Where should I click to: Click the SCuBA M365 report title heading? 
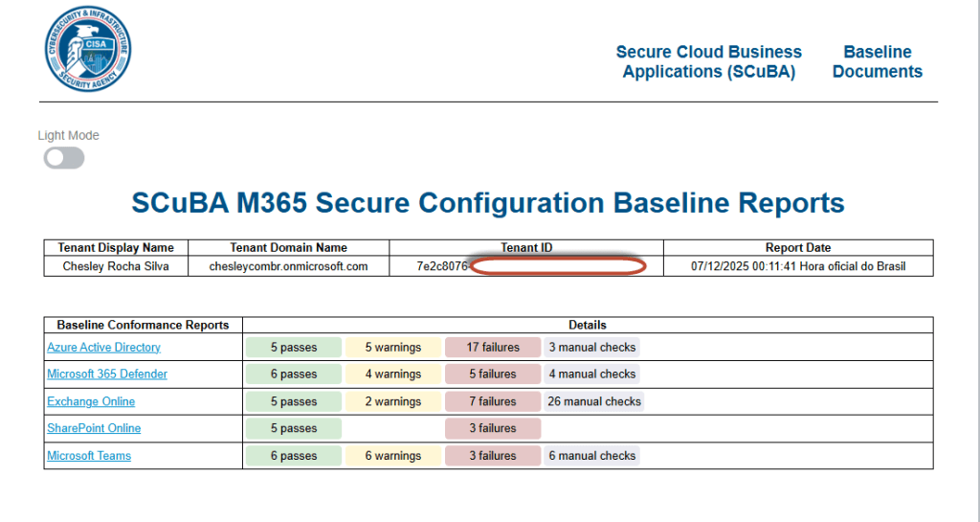(488, 203)
